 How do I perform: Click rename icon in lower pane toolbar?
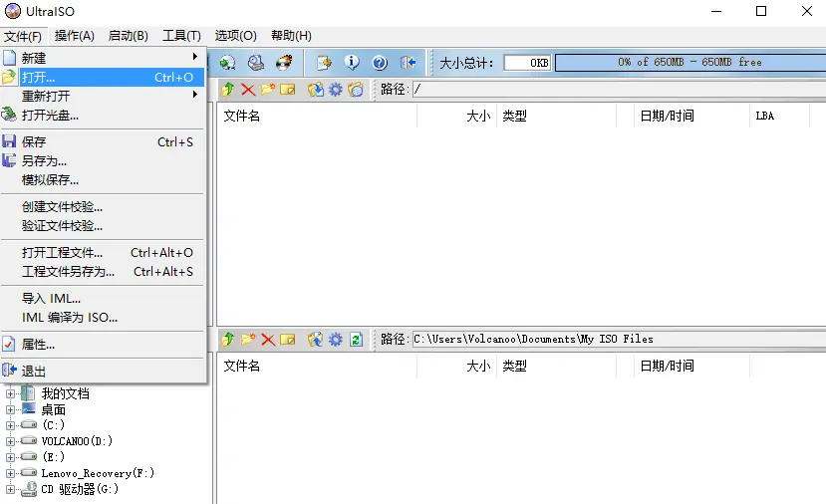pyautogui.click(x=288, y=340)
